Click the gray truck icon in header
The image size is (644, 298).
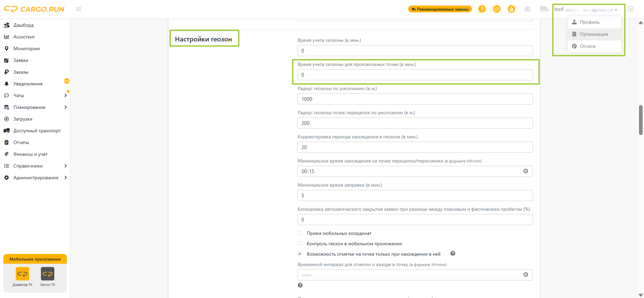[x=544, y=9]
